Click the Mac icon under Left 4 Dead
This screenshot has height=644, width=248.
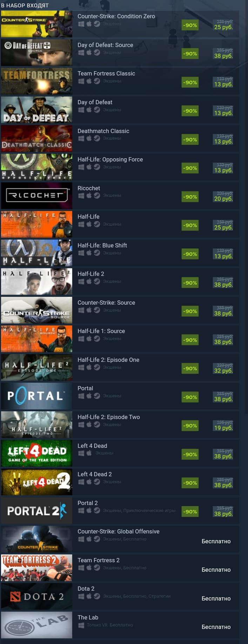click(x=89, y=453)
